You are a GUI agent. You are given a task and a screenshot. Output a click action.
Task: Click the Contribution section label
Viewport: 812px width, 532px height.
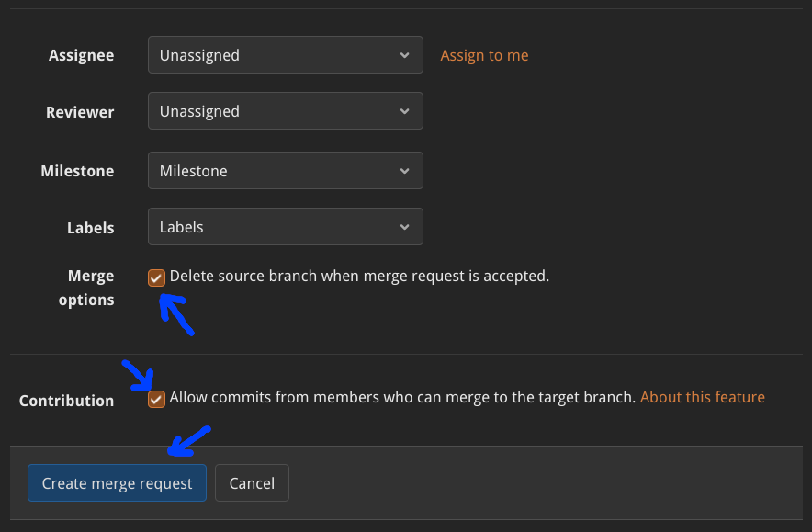(x=66, y=401)
